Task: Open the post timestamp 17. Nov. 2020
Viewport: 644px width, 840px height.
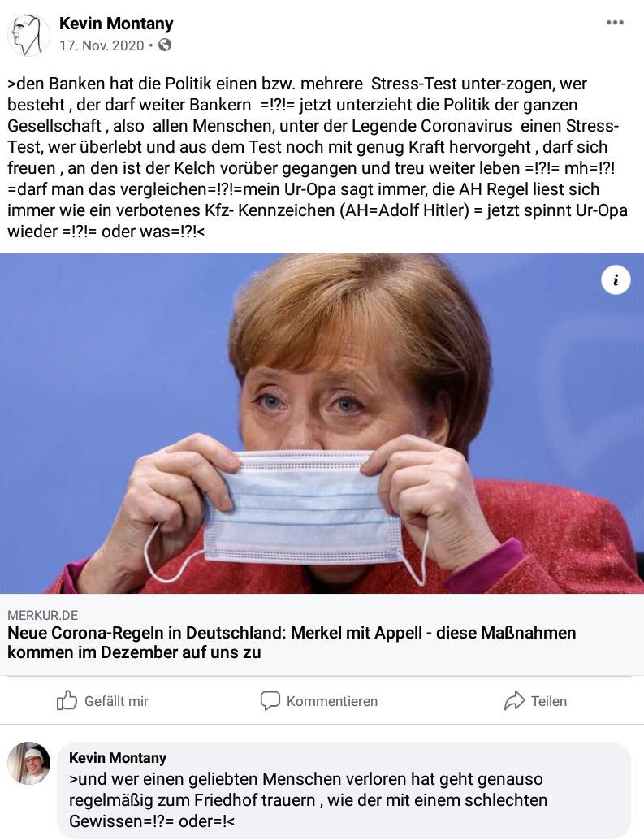Action: (x=102, y=45)
